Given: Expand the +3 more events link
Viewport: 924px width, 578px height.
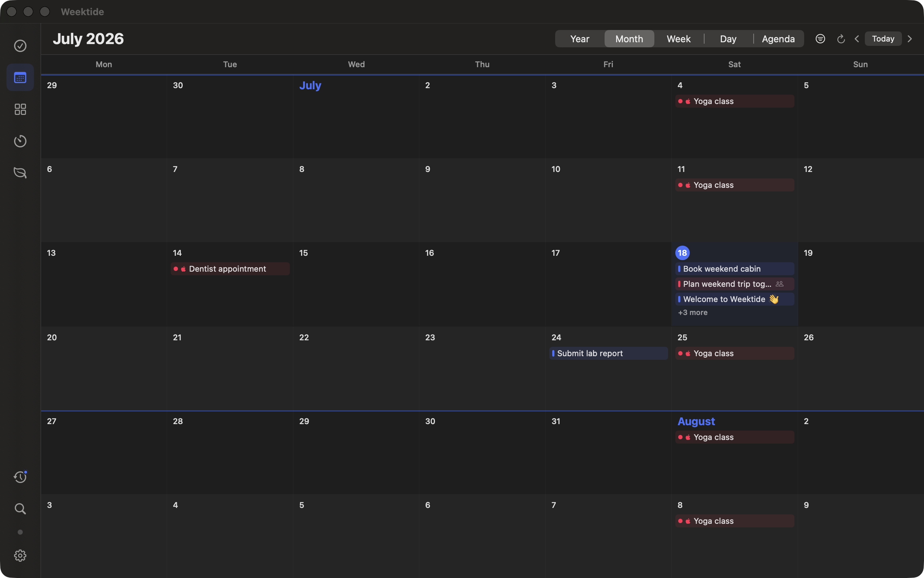Looking at the screenshot, I should pyautogui.click(x=693, y=312).
